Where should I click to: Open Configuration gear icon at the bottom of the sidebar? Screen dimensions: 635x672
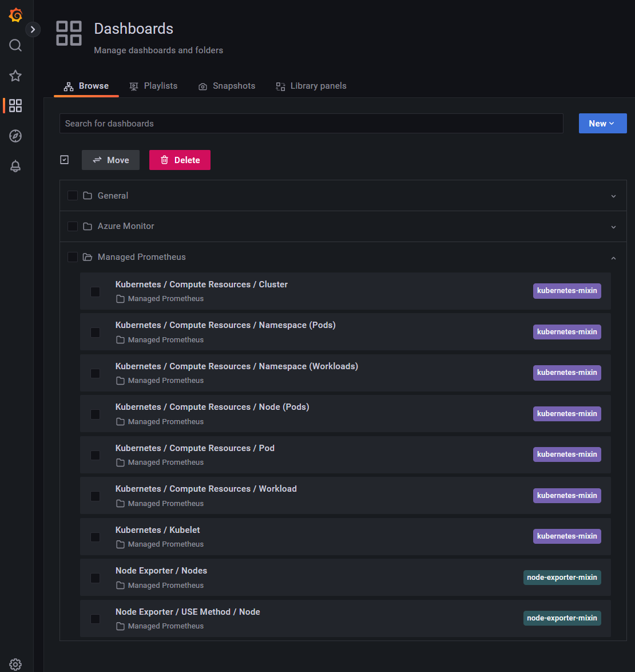(x=15, y=664)
